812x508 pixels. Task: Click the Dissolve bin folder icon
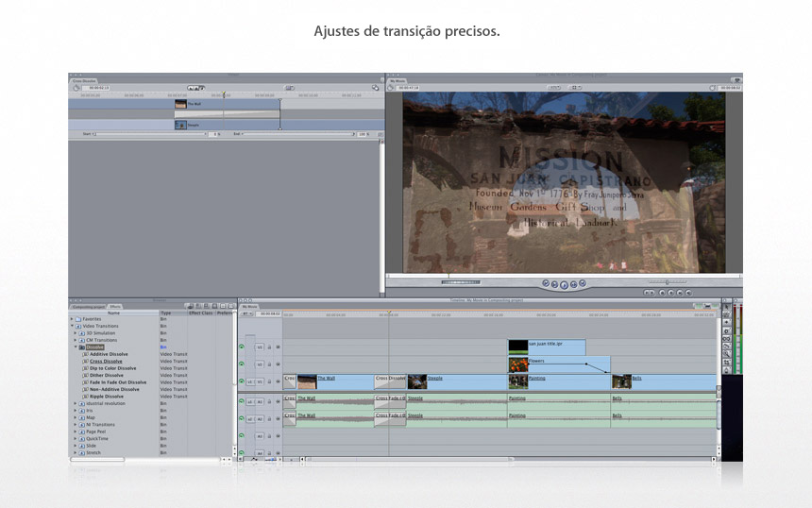click(83, 347)
